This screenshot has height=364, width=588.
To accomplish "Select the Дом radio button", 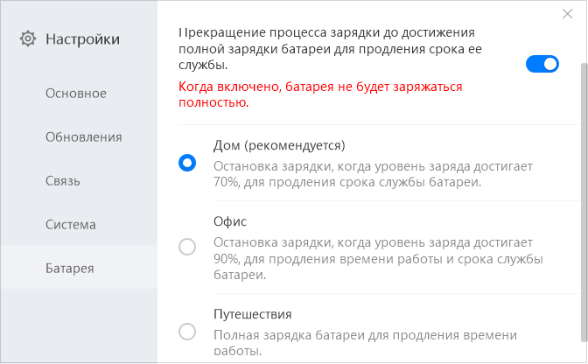I will pos(187,163).
